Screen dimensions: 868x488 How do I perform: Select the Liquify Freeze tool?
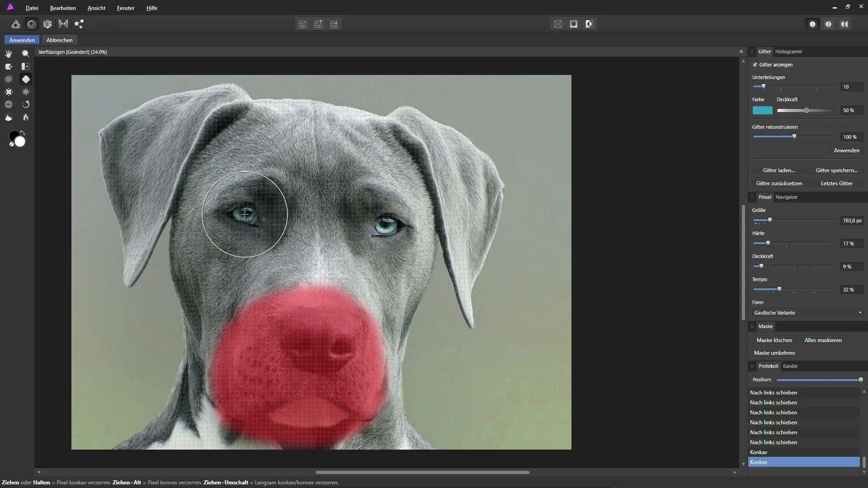tap(9, 117)
